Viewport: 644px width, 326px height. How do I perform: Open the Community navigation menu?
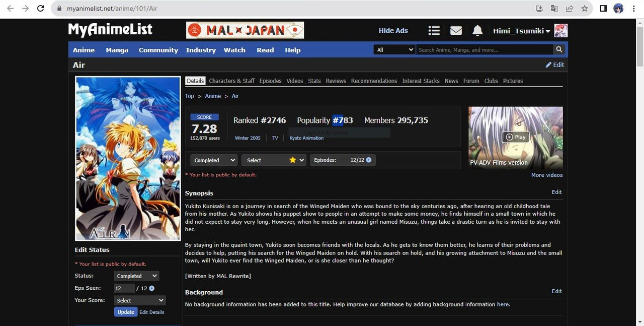click(x=158, y=50)
